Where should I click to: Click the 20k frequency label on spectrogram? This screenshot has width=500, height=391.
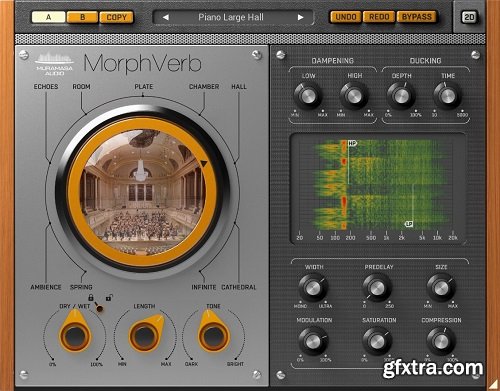pos(453,238)
